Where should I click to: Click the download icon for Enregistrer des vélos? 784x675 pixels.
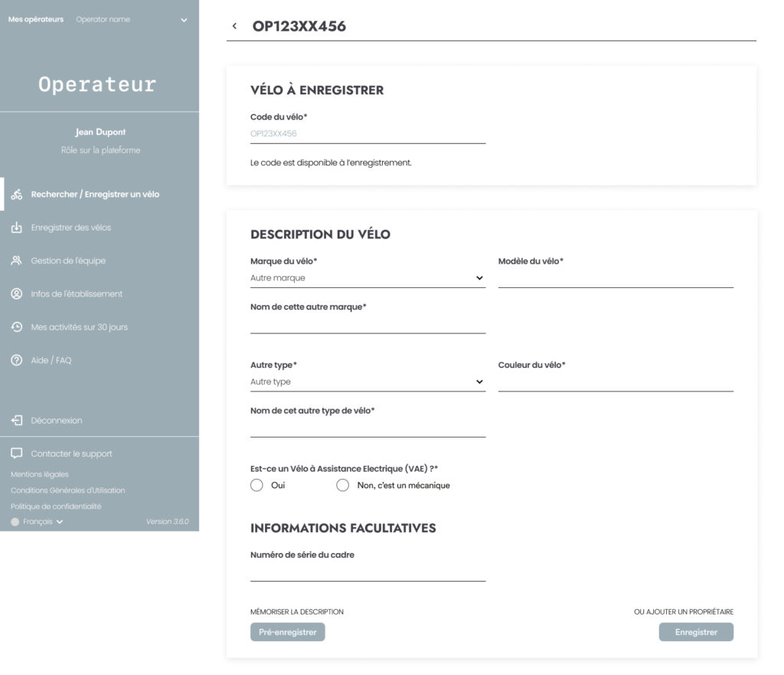[x=17, y=228]
